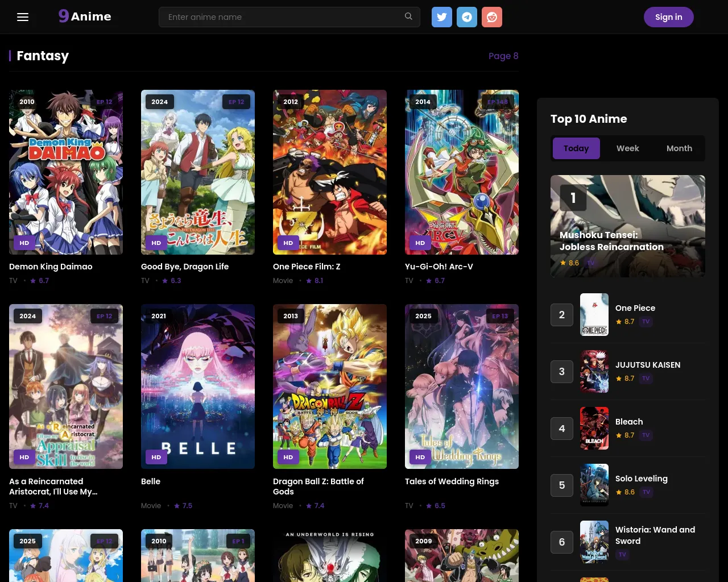Click JUJUTSU KAISEN in Top 10 list
The width and height of the screenshot is (728, 582).
648,365
